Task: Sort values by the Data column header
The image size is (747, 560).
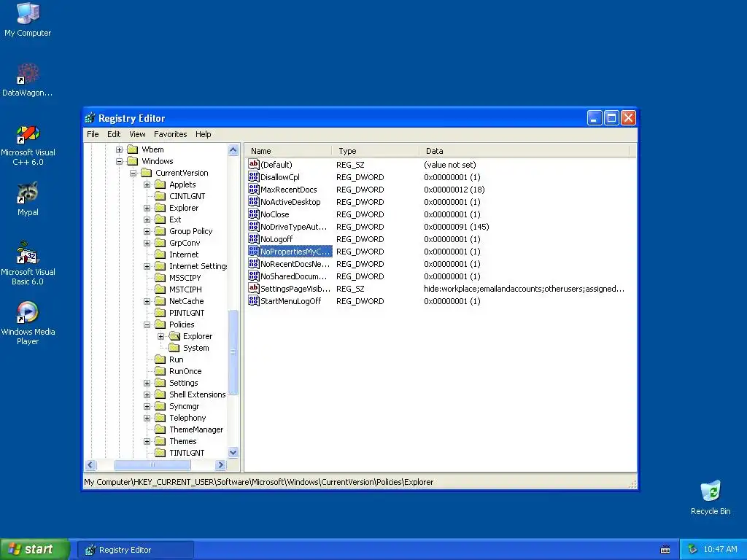Action: pyautogui.click(x=525, y=151)
